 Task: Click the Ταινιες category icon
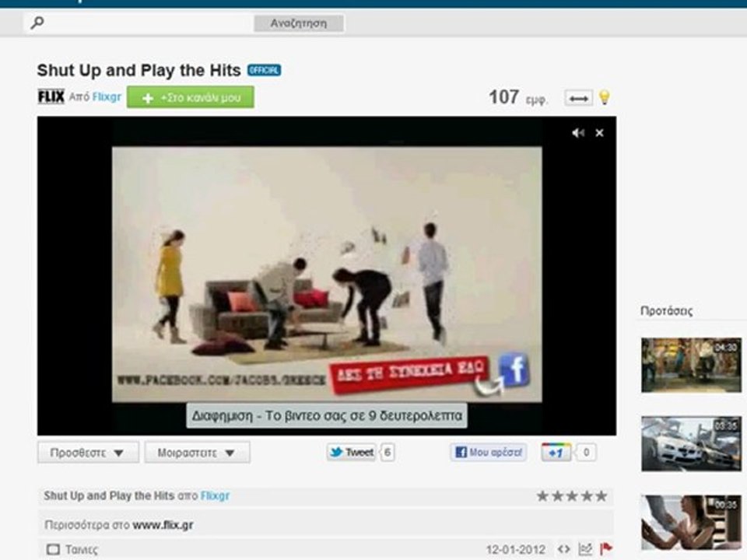coord(54,550)
